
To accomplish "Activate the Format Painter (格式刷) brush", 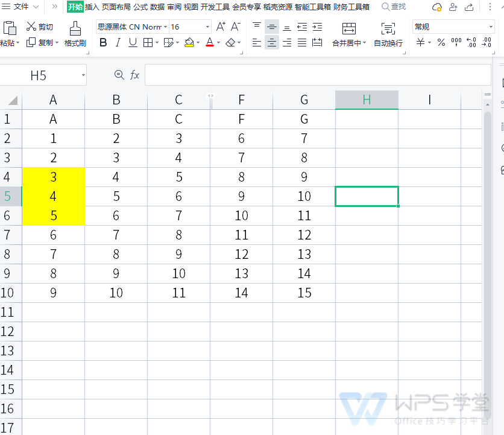I will coord(75,34).
